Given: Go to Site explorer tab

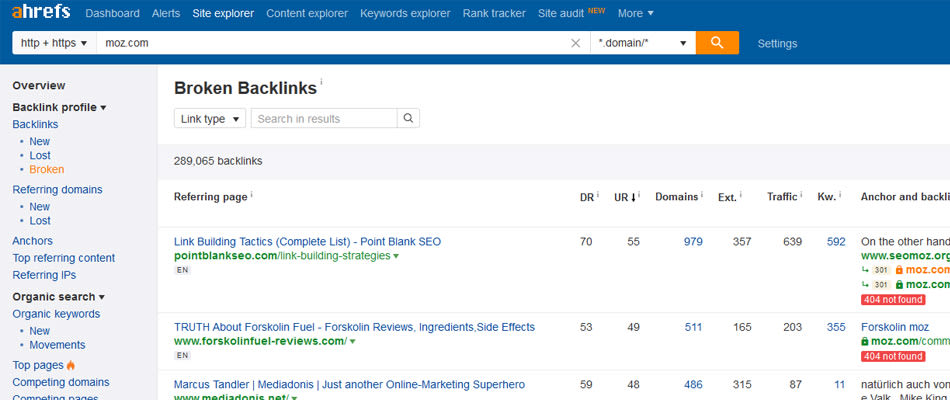Looking at the screenshot, I should tap(223, 13).
